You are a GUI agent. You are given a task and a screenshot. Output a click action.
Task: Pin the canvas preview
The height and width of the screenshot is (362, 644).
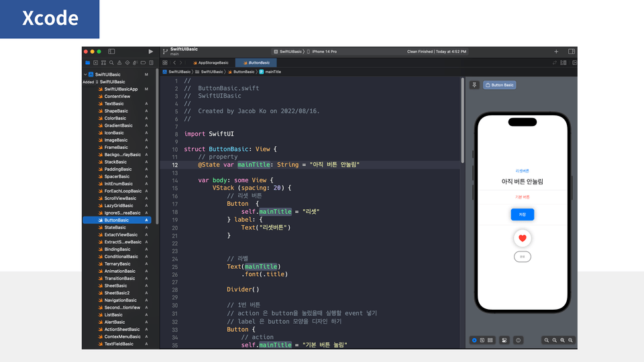pyautogui.click(x=474, y=85)
